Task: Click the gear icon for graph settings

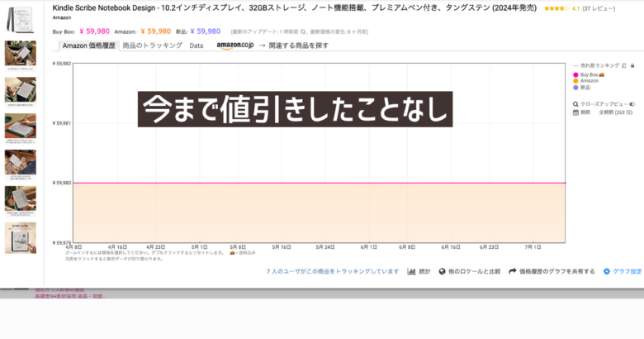Action: click(607, 271)
